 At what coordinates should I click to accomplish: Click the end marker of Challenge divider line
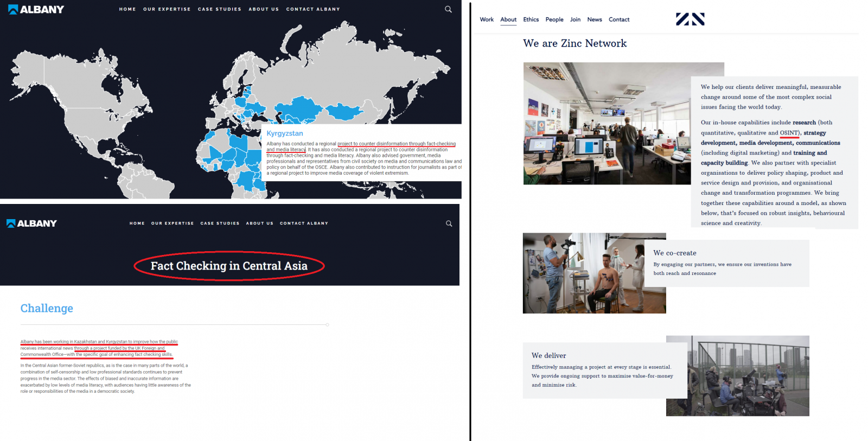(327, 325)
